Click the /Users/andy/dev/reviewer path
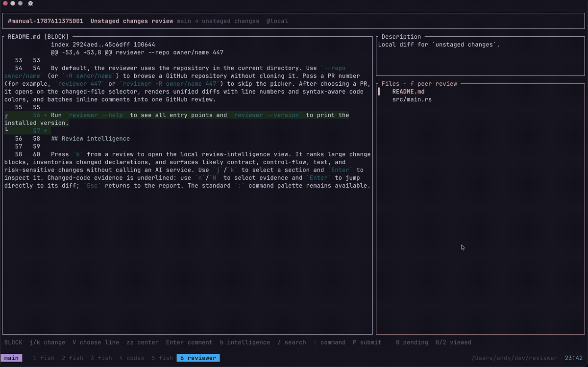This screenshot has height=367, width=588. pos(514,358)
